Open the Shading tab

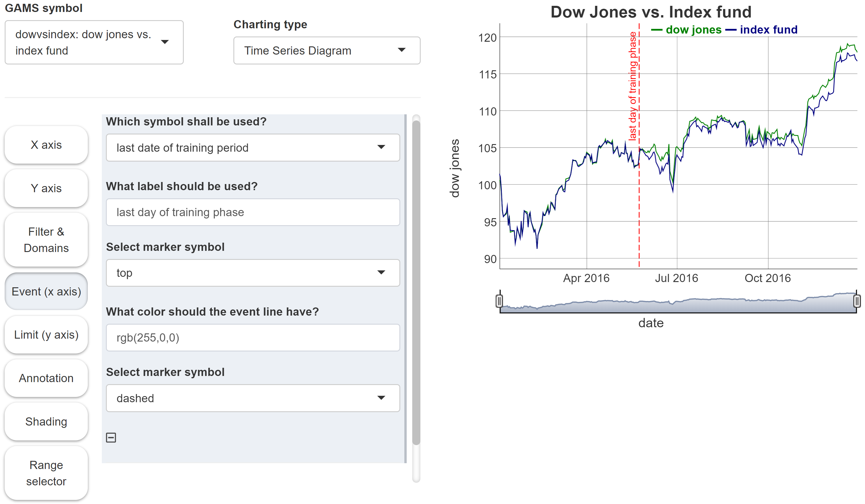46,421
